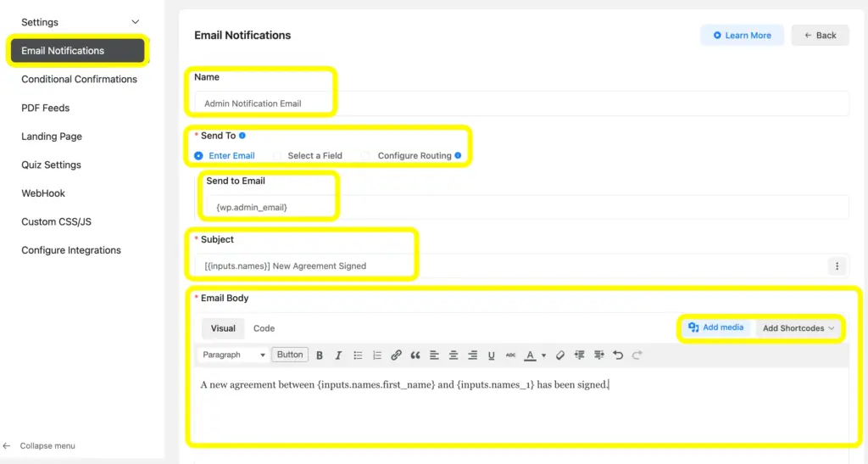
Task: Redo the last edit
Action: [x=637, y=355]
